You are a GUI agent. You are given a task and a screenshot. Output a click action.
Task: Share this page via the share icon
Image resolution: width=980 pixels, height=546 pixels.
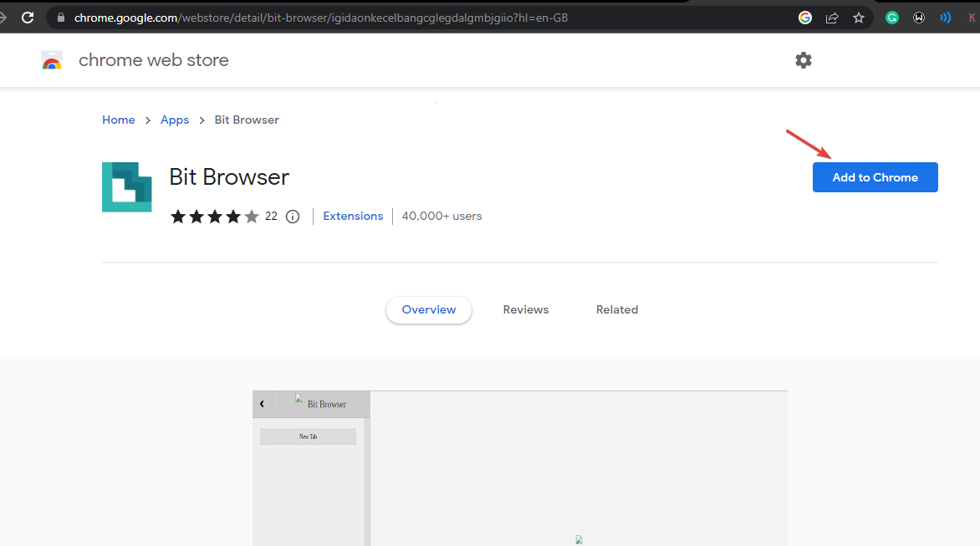(832, 18)
